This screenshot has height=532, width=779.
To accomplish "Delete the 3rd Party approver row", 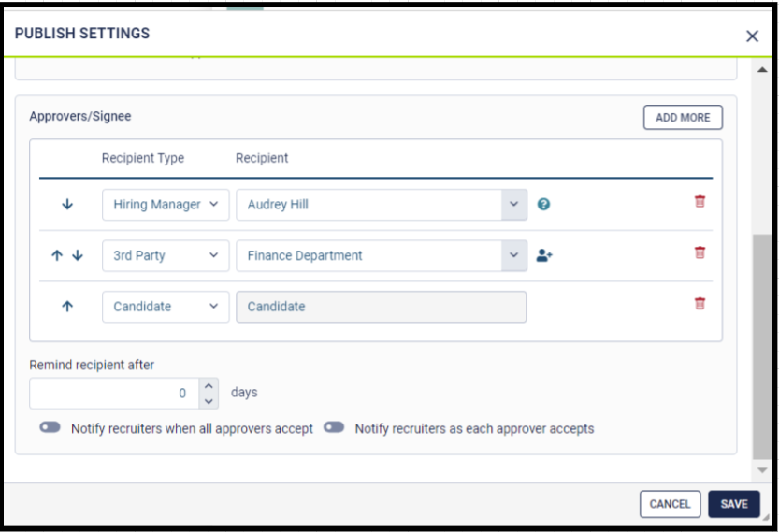I will pyautogui.click(x=700, y=252).
